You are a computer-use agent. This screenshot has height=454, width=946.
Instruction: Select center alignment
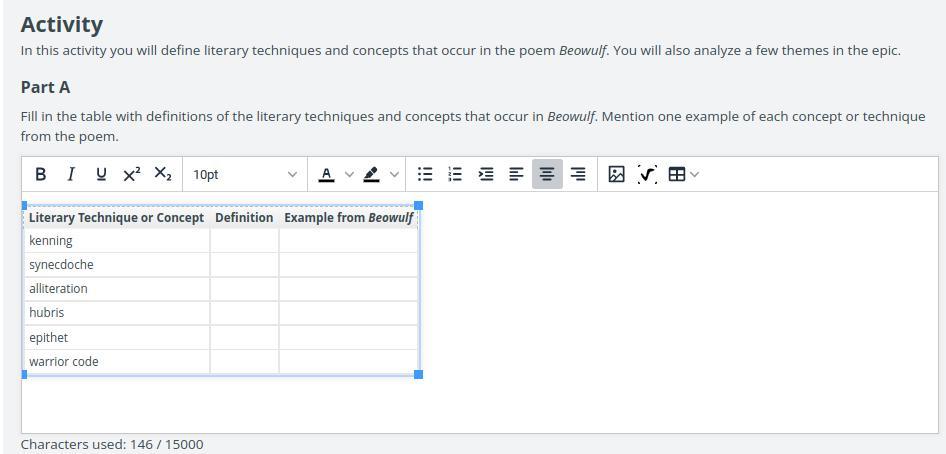coord(547,174)
